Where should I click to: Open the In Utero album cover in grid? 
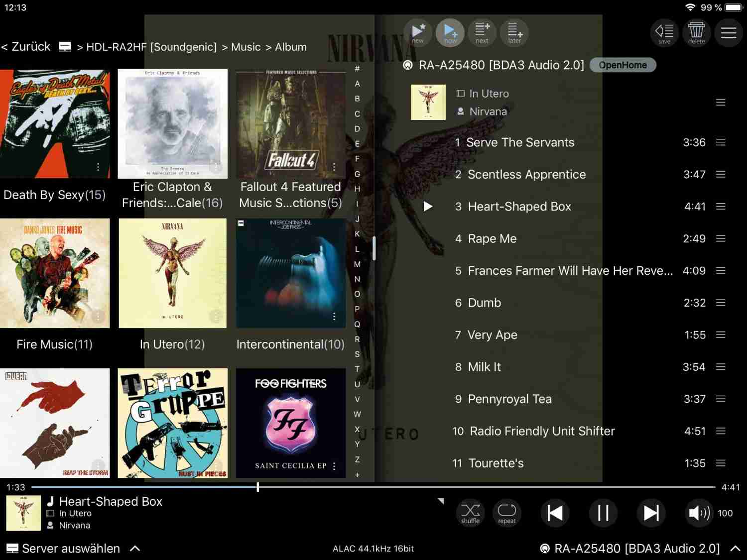172,273
